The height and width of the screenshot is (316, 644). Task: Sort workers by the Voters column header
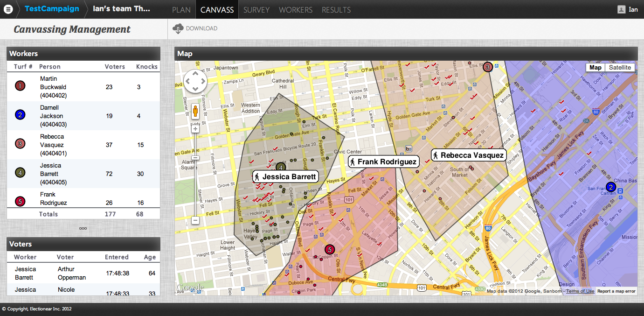click(115, 67)
